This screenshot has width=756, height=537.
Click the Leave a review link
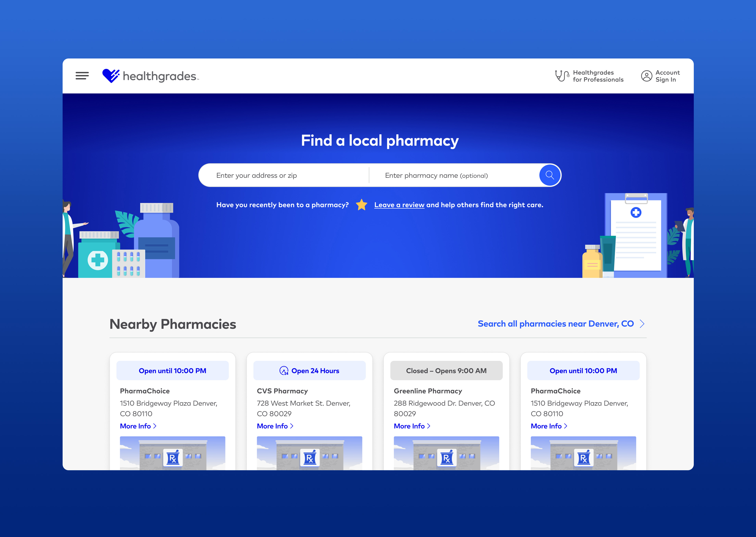[399, 205]
